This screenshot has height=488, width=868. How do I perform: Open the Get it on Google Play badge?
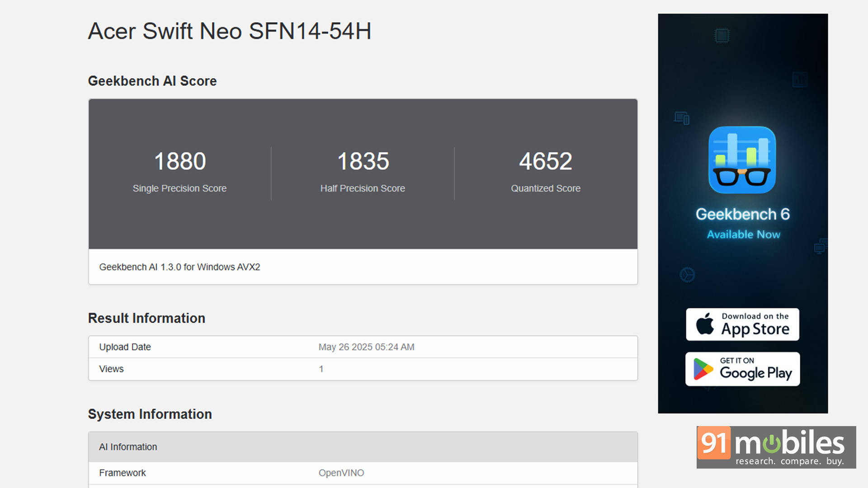[742, 369]
